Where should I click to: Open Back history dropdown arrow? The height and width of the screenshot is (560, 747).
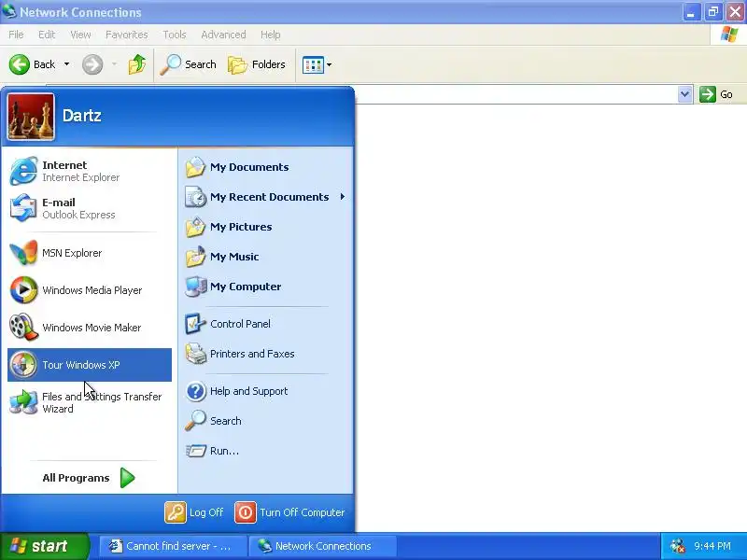[x=66, y=64]
